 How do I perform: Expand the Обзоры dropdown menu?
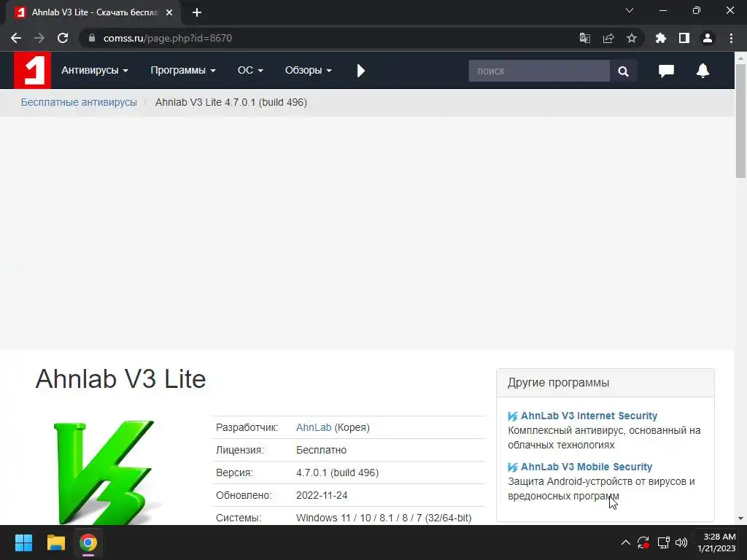(309, 71)
